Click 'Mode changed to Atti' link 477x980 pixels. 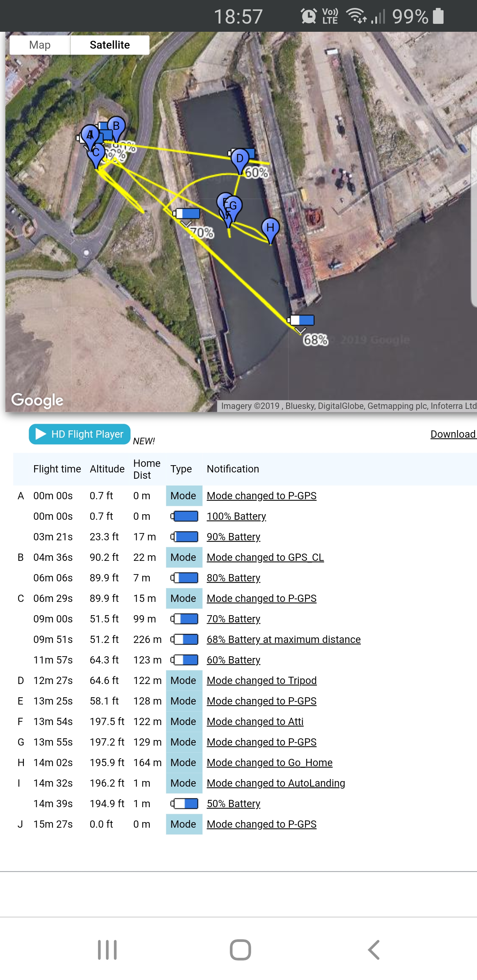coord(255,721)
